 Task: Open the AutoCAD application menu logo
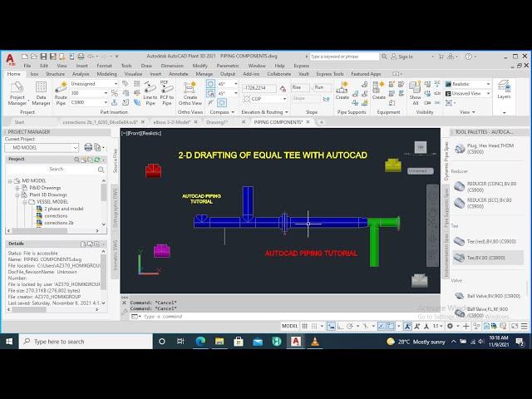pos(10,59)
